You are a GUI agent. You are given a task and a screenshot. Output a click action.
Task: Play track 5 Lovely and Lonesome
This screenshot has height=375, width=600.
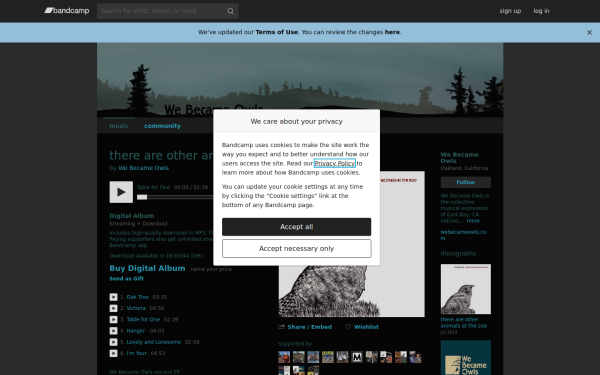click(x=113, y=342)
